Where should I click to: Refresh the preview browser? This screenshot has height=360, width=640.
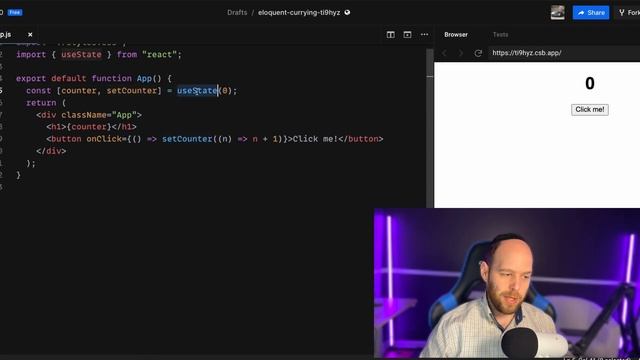point(478,53)
